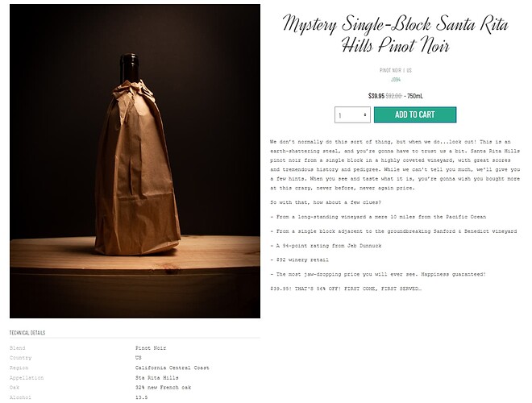Click the Technical Details section heading
Image resolution: width=532 pixels, height=403 pixels.
(x=27, y=332)
